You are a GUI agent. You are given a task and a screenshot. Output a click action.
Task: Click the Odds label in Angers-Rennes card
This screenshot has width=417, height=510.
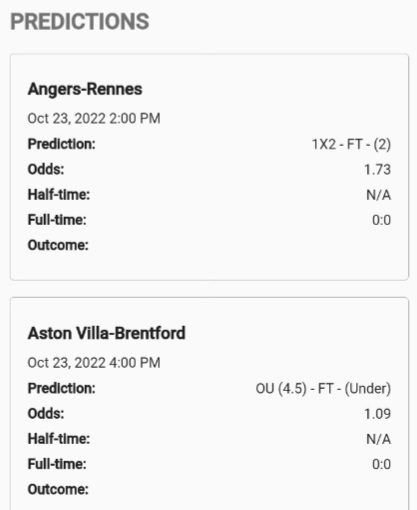click(x=46, y=170)
